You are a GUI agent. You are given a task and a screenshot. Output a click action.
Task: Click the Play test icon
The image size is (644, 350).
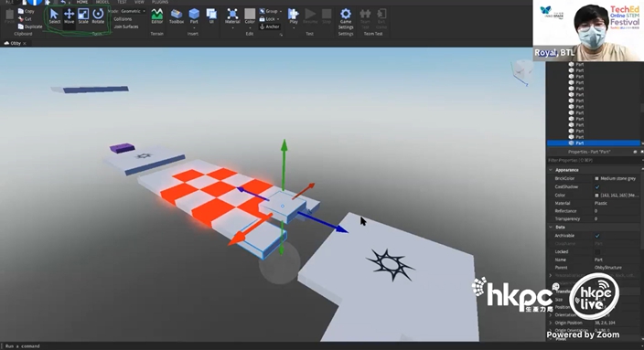click(294, 16)
